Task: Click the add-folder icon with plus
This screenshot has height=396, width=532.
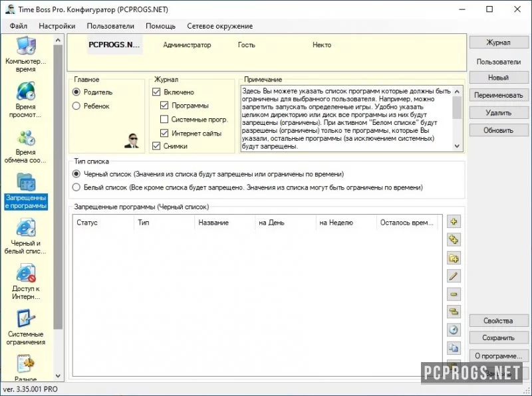Action: [x=454, y=258]
